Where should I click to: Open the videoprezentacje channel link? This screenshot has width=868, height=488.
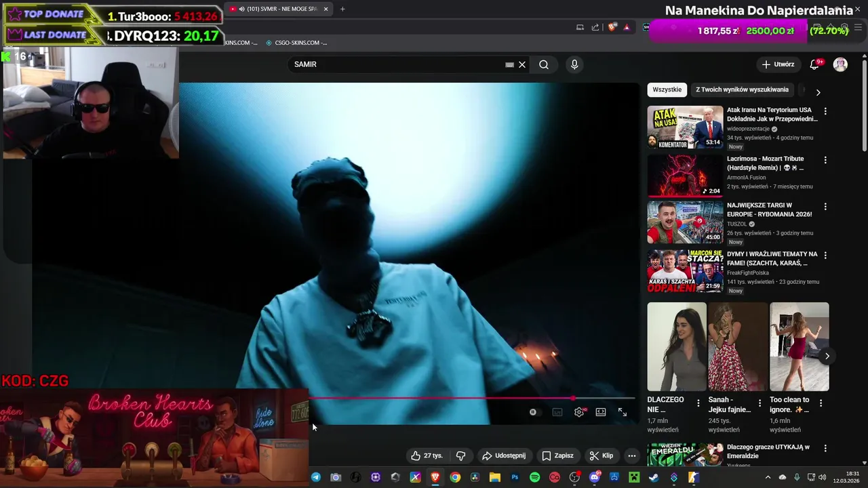click(748, 129)
